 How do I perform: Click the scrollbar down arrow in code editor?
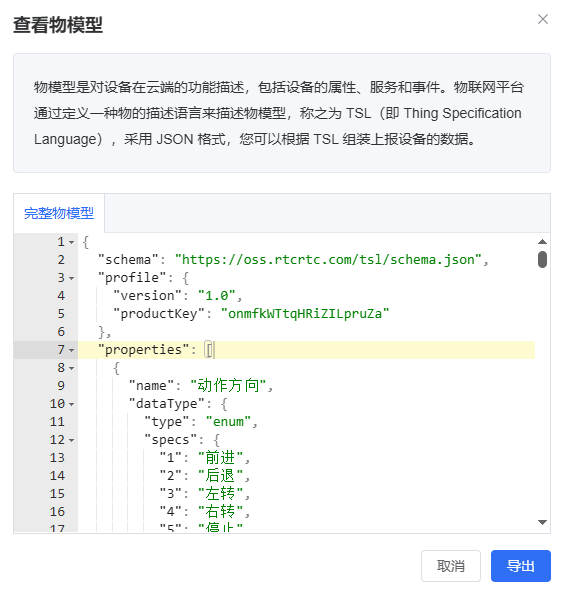pos(542,522)
